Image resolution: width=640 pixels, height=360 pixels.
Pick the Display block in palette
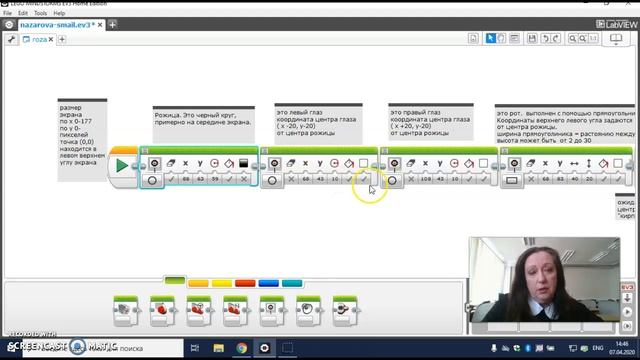click(x=272, y=311)
